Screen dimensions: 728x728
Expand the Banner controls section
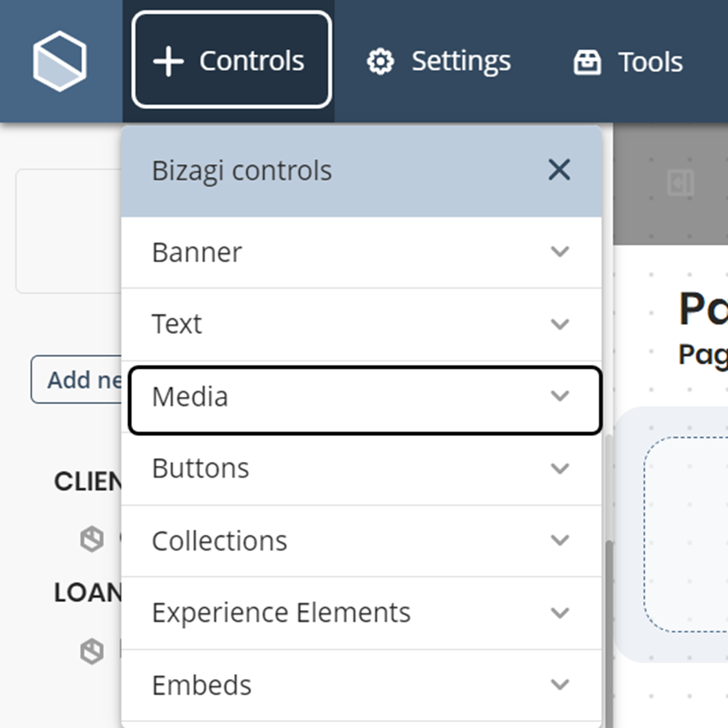(x=361, y=252)
